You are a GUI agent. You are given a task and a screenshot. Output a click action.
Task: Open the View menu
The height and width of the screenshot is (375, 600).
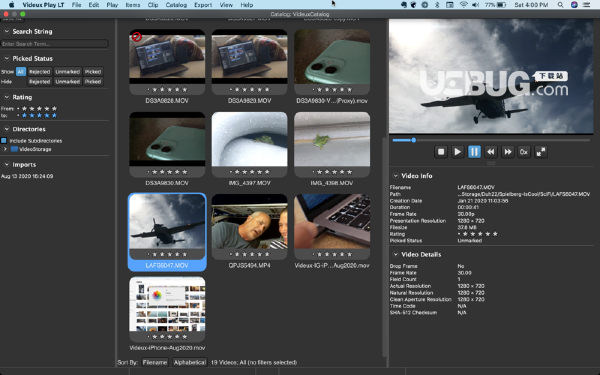click(226, 5)
